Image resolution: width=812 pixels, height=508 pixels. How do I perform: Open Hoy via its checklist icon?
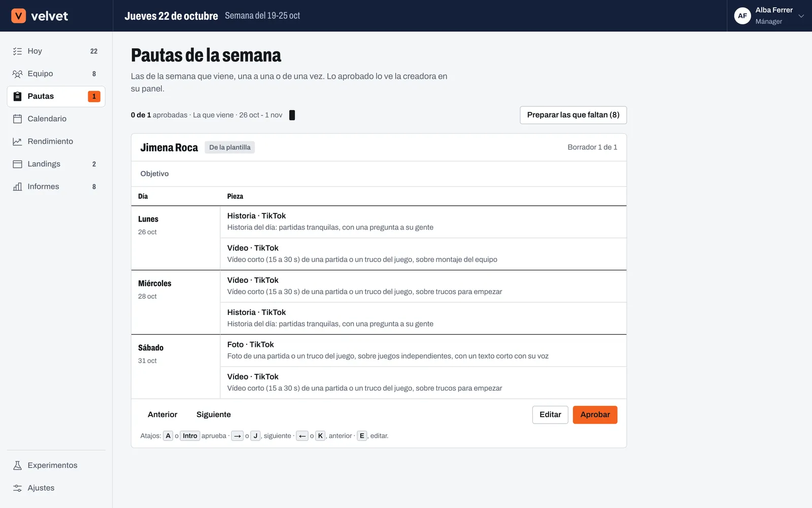pyautogui.click(x=17, y=51)
